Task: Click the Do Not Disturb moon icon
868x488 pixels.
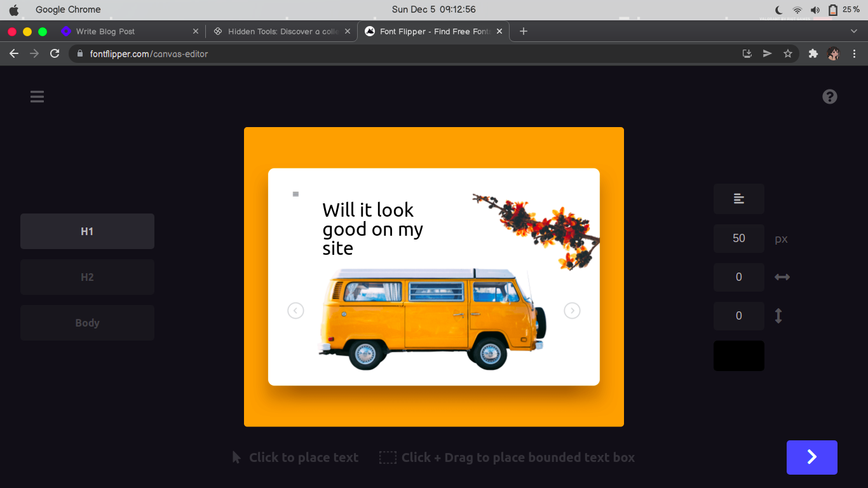Action: 780,10
